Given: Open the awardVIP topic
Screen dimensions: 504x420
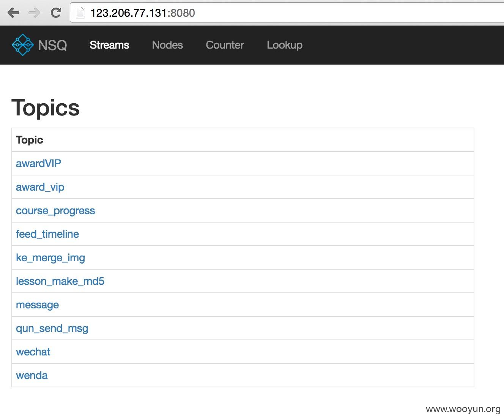Looking at the screenshot, I should 38,163.
